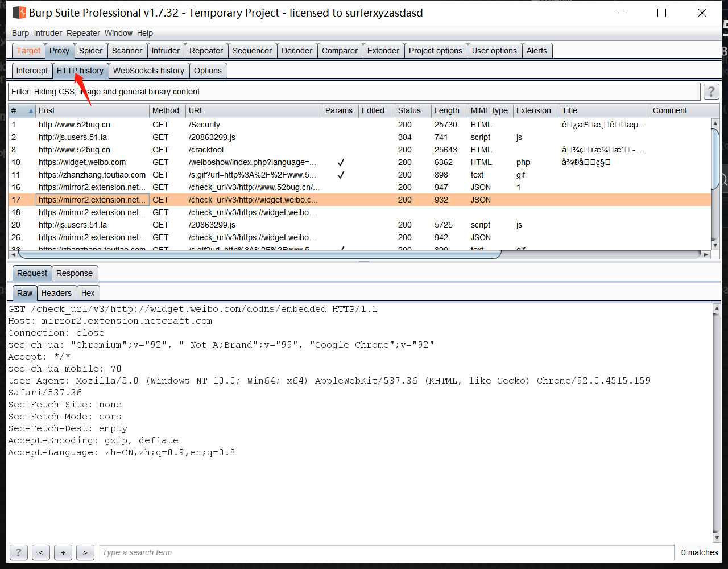The height and width of the screenshot is (569, 728).
Task: Sort history by the URL column header
Action: pos(254,110)
